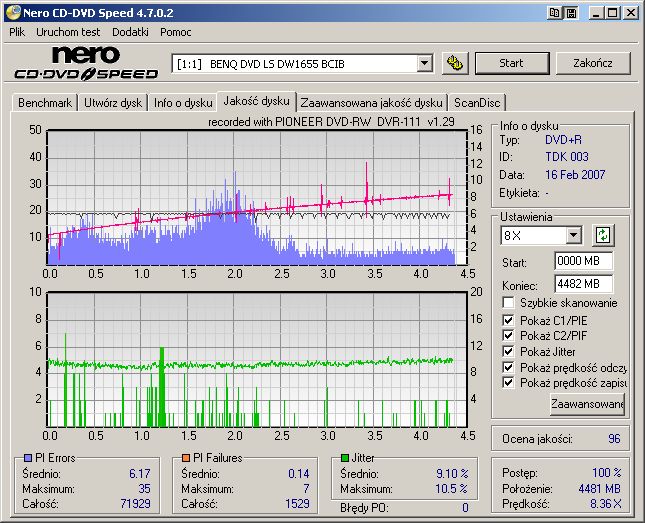Click the Błędy PO value 0
The height and width of the screenshot is (523, 645).
tap(465, 508)
